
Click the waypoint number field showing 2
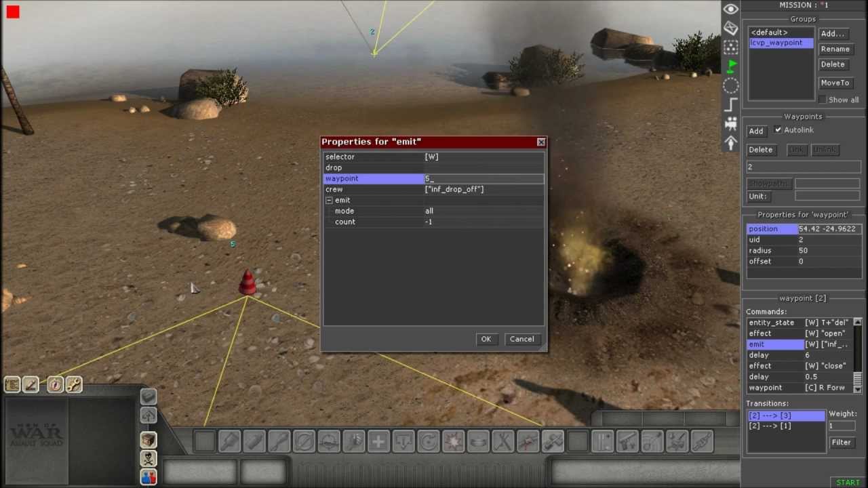(x=804, y=167)
